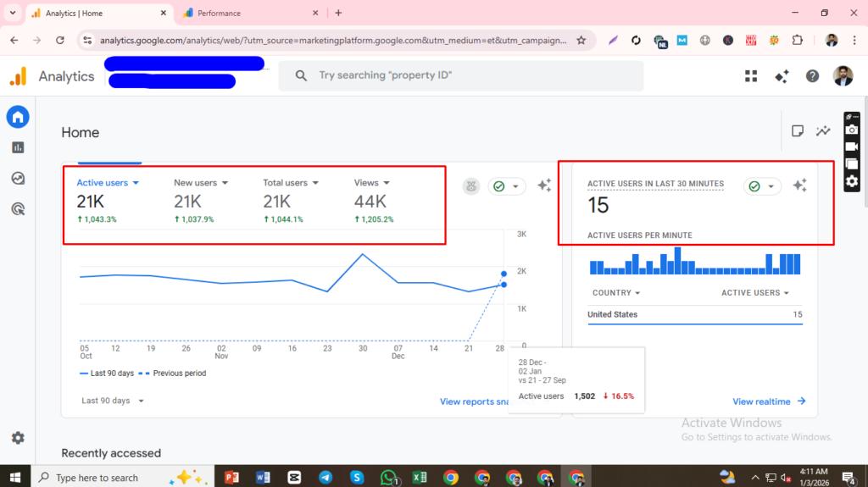Viewport: 868px width, 487px height.
Task: Open the notes icon beside Home heading
Action: click(x=797, y=131)
